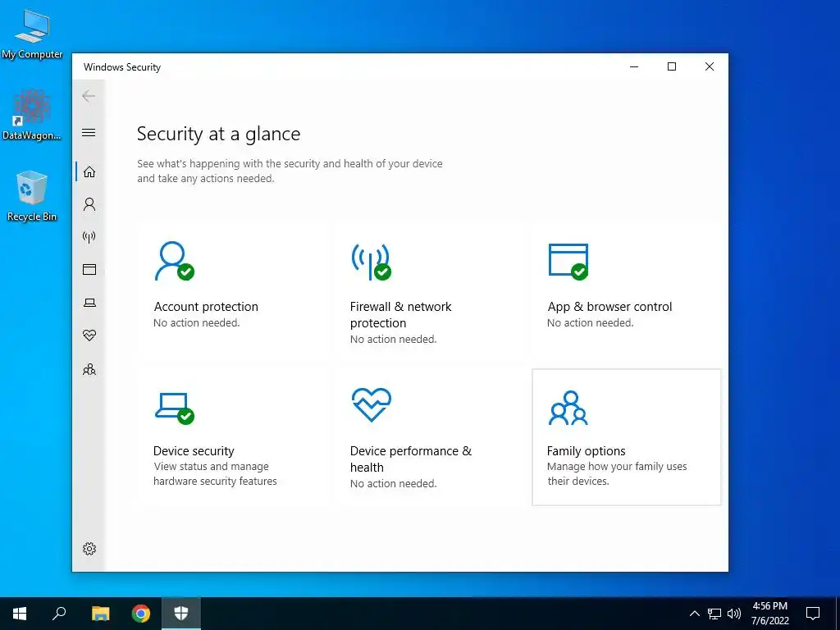This screenshot has height=630, width=840.
Task: Click Windows Security shield taskbar icon
Action: (181, 614)
